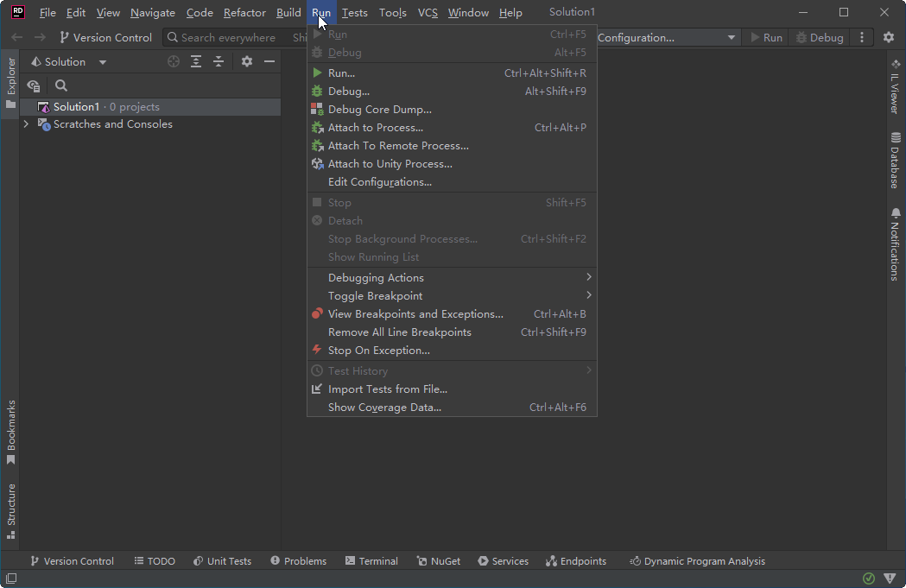Open the View menu
The image size is (906, 588).
[108, 13]
